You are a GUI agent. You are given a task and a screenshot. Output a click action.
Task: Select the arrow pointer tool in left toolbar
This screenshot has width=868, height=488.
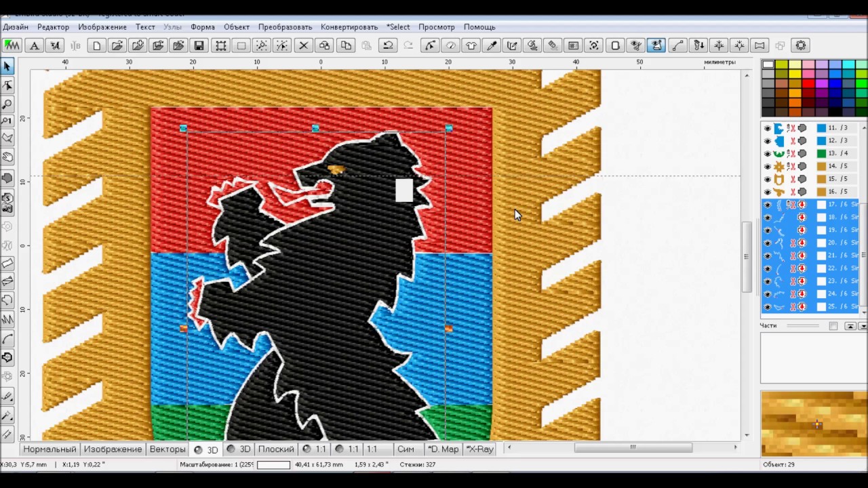(x=7, y=66)
